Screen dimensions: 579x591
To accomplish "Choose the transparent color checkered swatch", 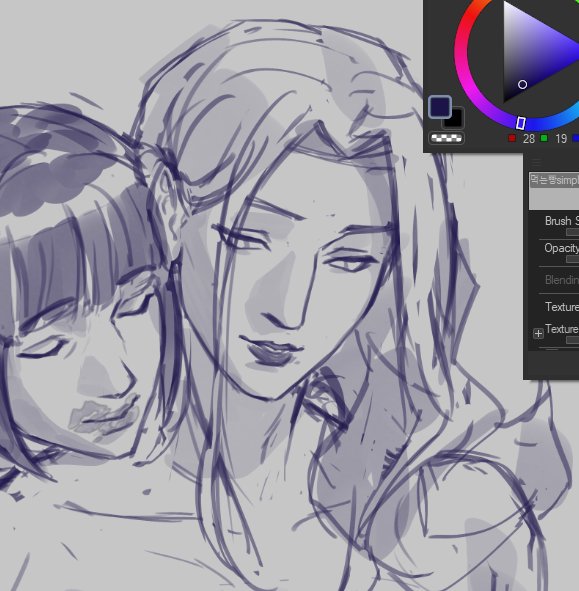I will [446, 138].
